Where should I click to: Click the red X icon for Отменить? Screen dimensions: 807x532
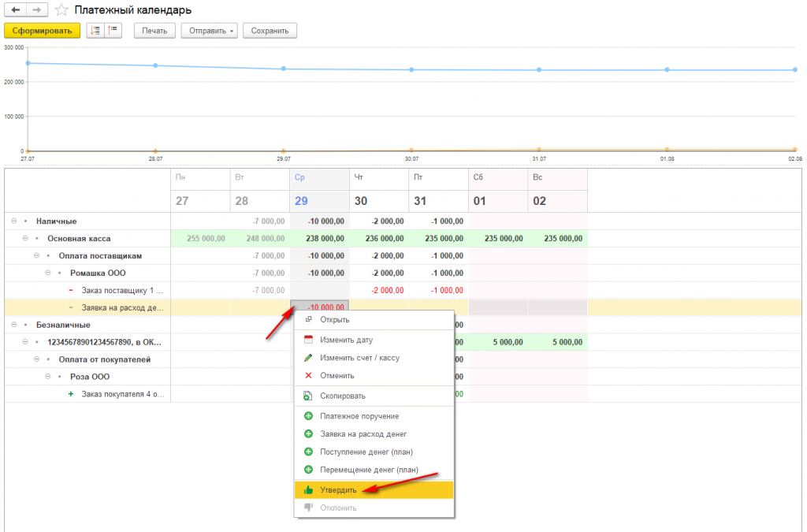(x=308, y=376)
